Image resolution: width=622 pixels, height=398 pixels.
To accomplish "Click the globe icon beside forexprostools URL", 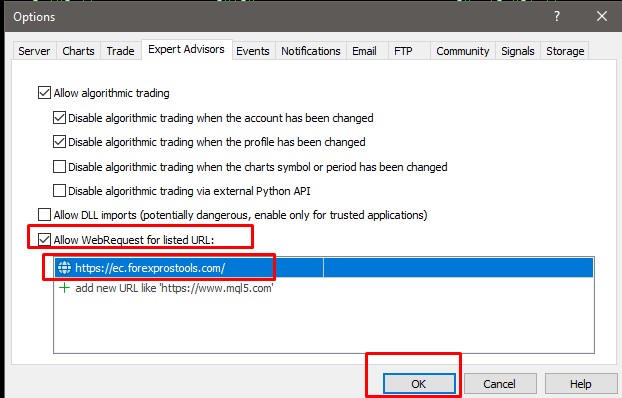I will point(64,268).
